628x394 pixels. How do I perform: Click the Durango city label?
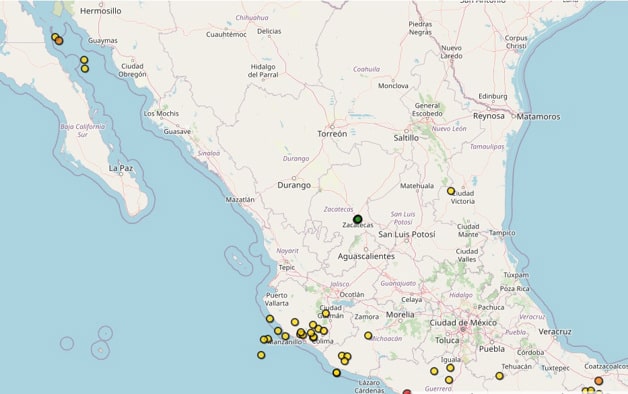coord(294,185)
